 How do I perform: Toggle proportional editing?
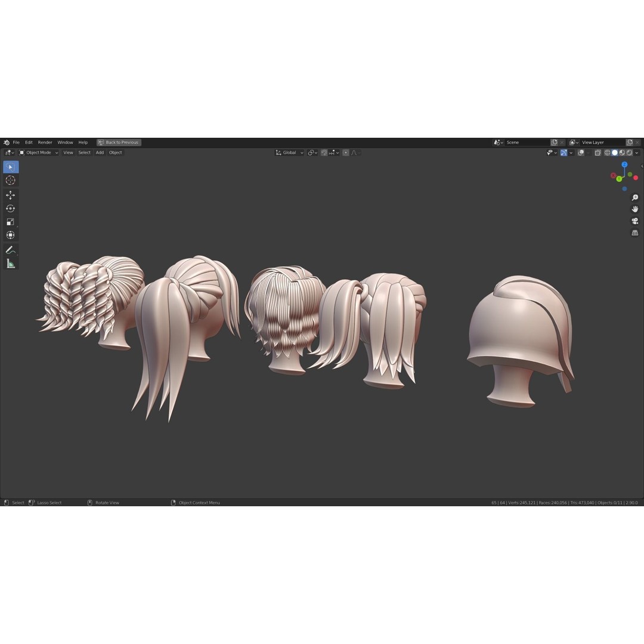click(x=346, y=153)
